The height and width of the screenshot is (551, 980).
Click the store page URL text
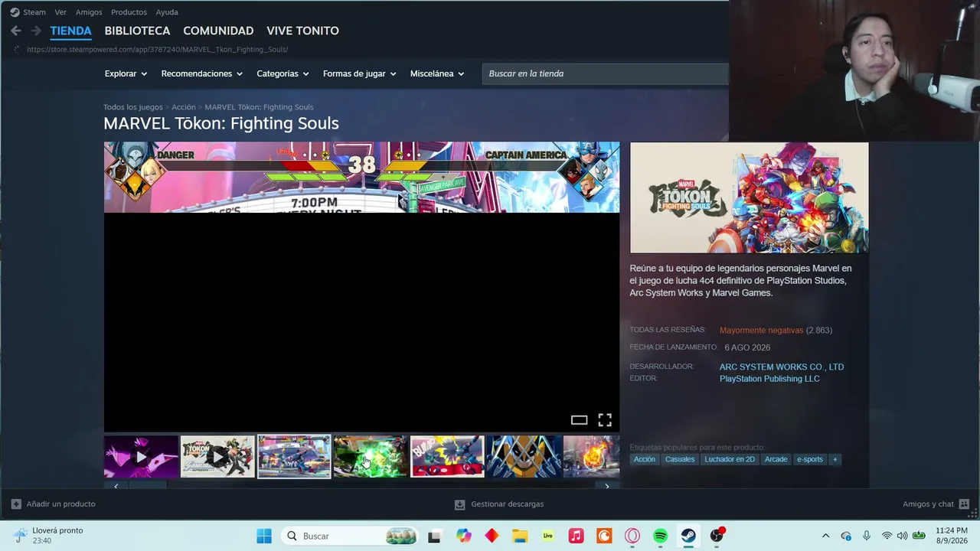point(158,50)
